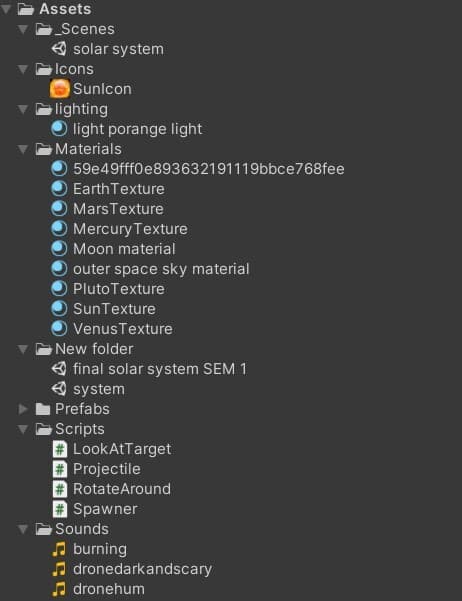
Task: Click the orange SunIcon thumbnail
Action: coord(60,89)
